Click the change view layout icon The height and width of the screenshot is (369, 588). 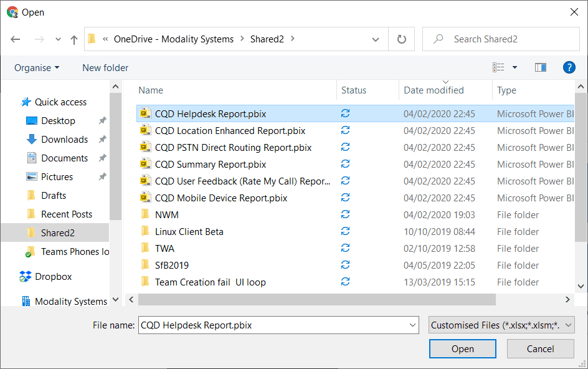[498, 67]
